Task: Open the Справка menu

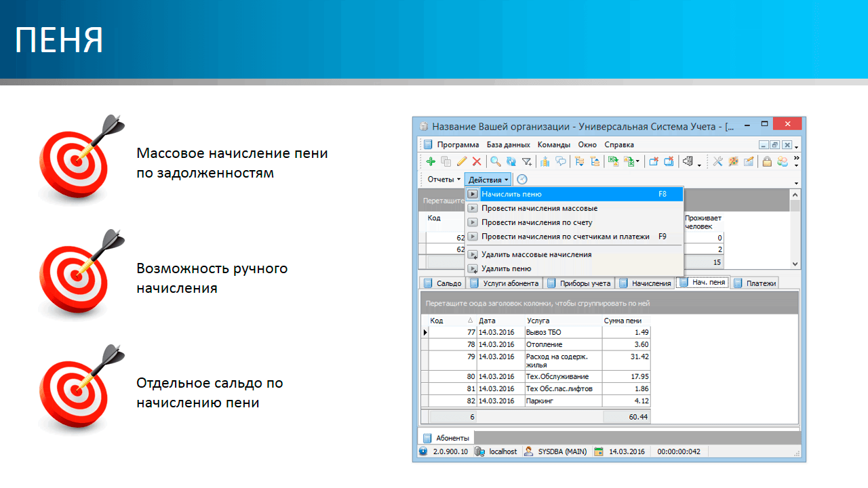Action: pyautogui.click(x=618, y=144)
